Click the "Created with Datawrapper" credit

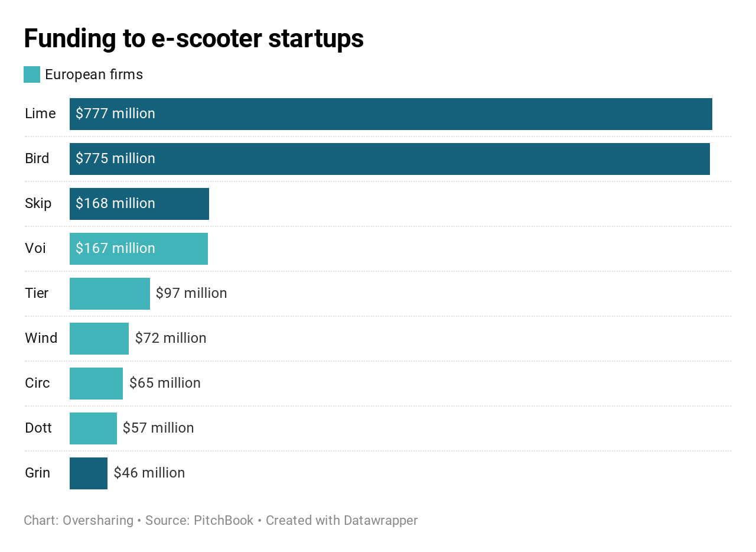point(341,521)
